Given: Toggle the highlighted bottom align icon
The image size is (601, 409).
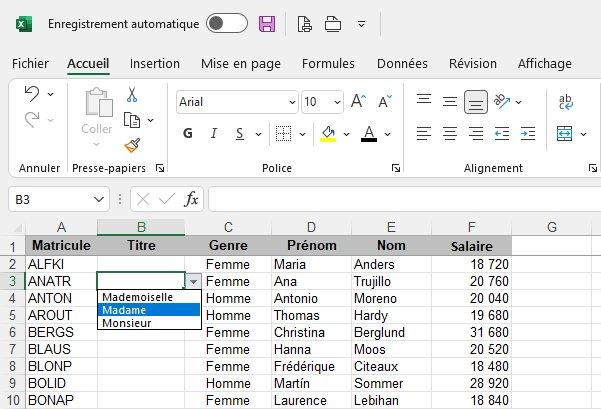Looking at the screenshot, I should point(476,102).
